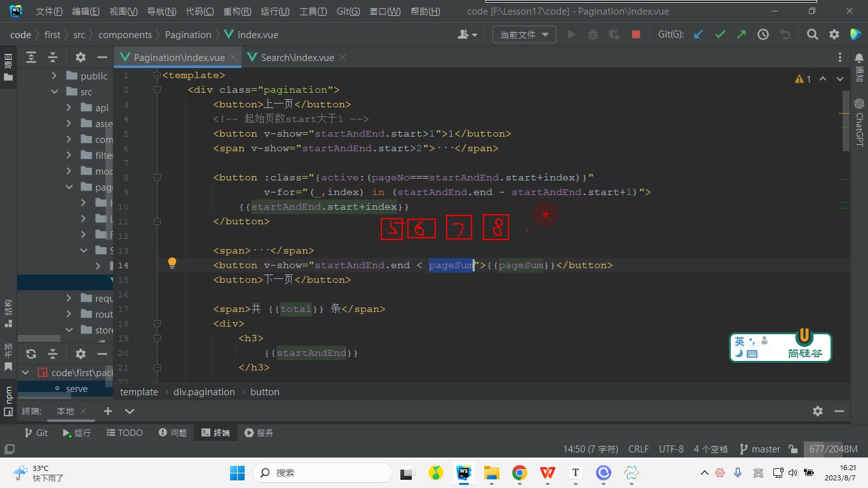Open the 代码(C) menu
The width and height of the screenshot is (868, 488).
point(200,11)
